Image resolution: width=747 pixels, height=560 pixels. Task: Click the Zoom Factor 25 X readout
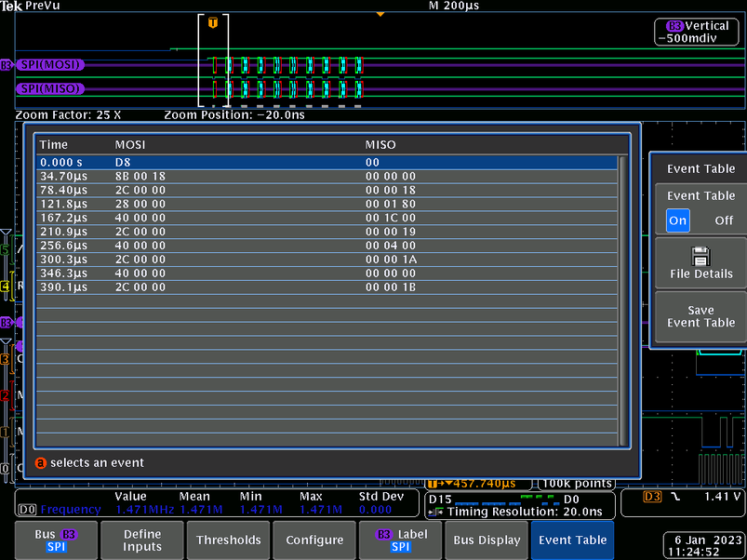click(x=68, y=114)
